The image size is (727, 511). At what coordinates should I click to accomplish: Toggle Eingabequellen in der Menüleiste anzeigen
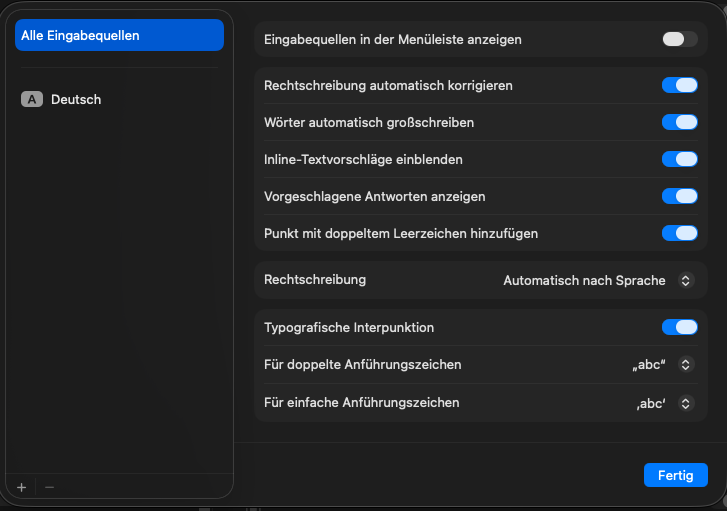point(679,39)
